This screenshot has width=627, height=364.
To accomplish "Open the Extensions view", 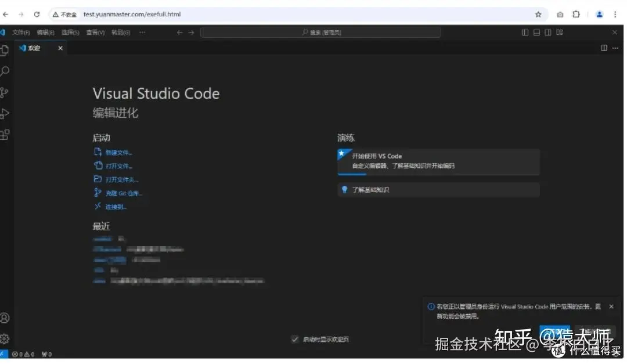I will (5, 135).
